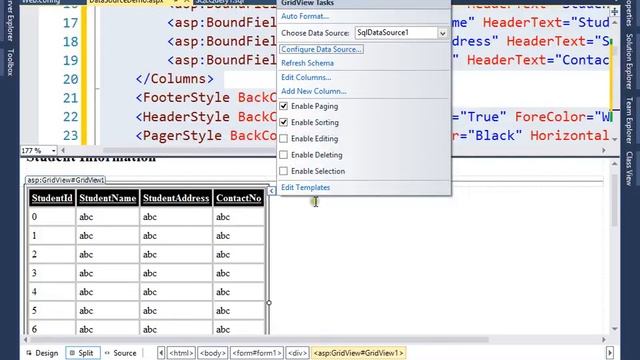
Task: Open Solution Explorer side tab
Action: point(629,61)
